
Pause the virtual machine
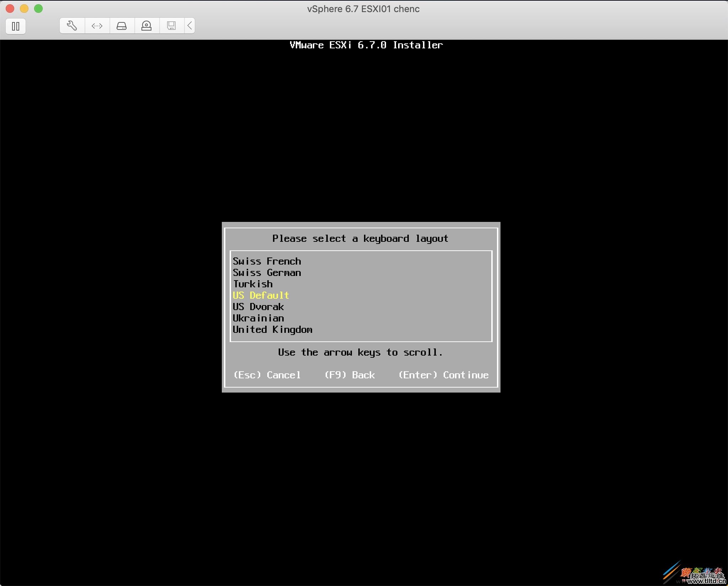tap(16, 26)
